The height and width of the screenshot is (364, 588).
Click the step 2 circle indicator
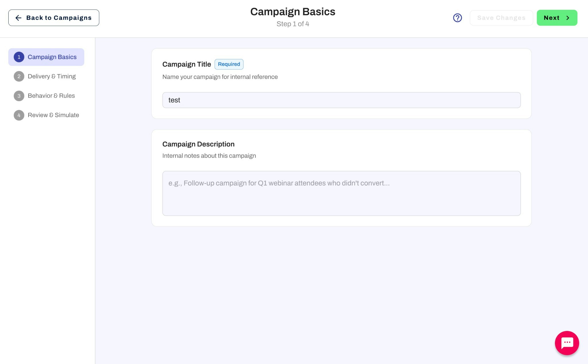click(x=19, y=76)
